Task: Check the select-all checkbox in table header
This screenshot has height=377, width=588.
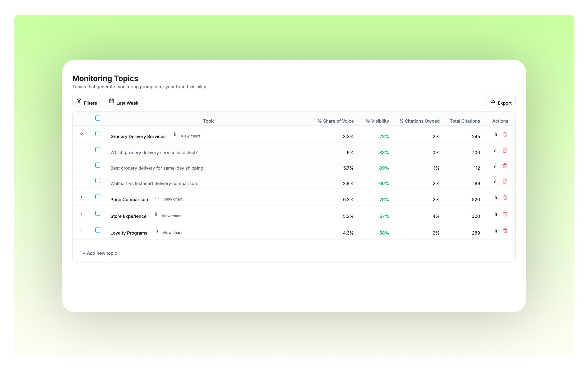Action: (x=98, y=118)
